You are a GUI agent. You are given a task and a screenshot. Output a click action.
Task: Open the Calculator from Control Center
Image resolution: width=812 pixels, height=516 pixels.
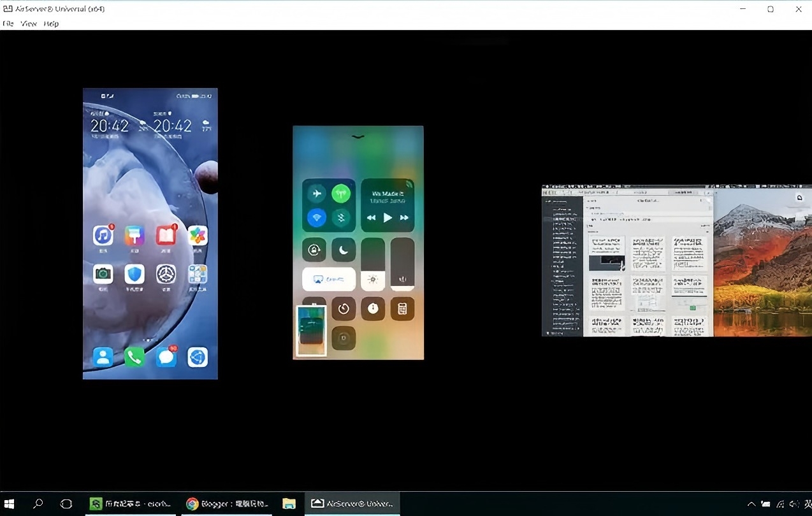(x=402, y=309)
